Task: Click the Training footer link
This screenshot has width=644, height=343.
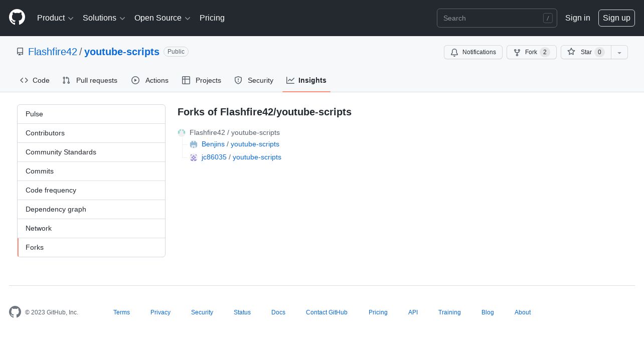Action: [449, 312]
